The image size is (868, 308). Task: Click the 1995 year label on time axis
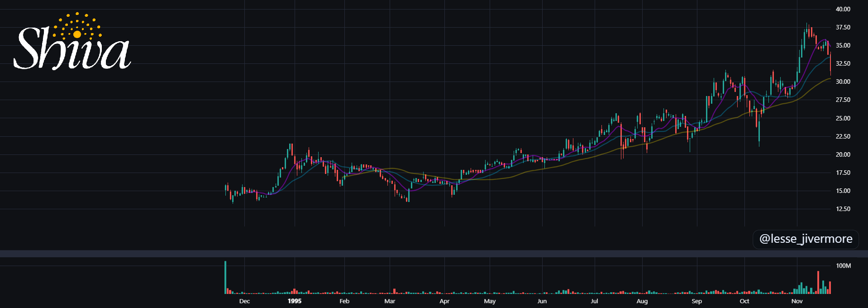[295, 301]
